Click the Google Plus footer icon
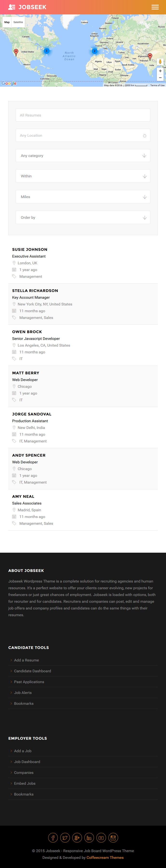This screenshot has height=868, width=166. (77, 837)
